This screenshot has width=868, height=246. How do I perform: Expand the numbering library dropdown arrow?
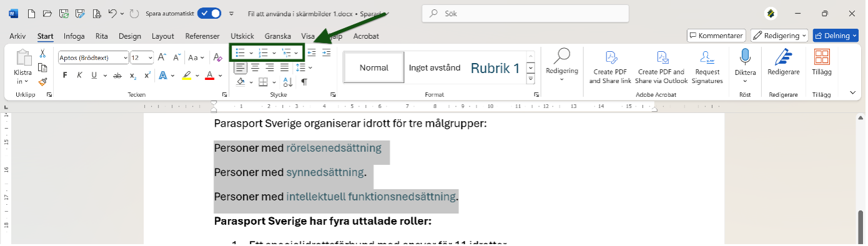pyautogui.click(x=274, y=53)
